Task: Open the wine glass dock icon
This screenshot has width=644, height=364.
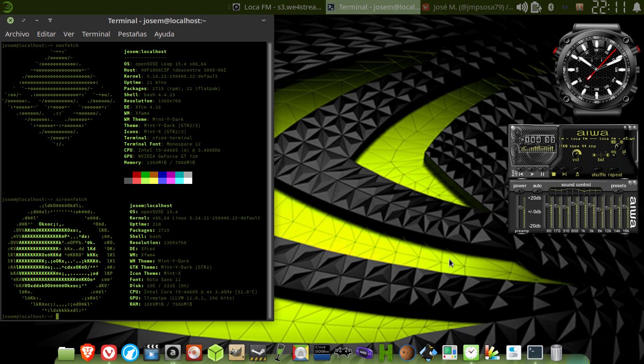Action: 279,353
